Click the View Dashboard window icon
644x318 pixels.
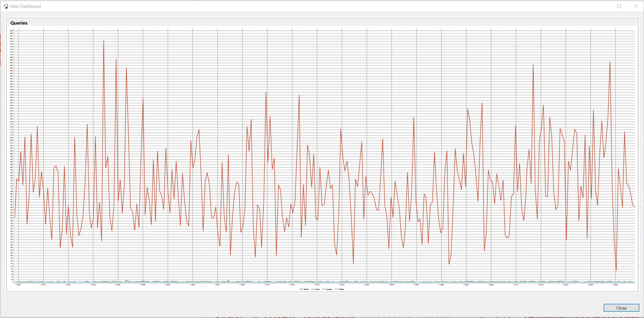tap(6, 6)
